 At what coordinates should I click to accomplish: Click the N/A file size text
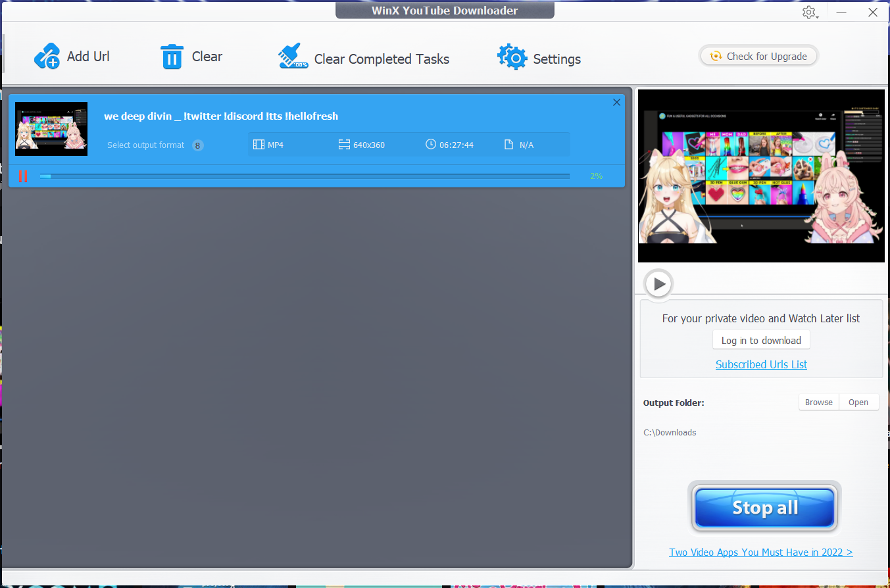click(x=526, y=145)
